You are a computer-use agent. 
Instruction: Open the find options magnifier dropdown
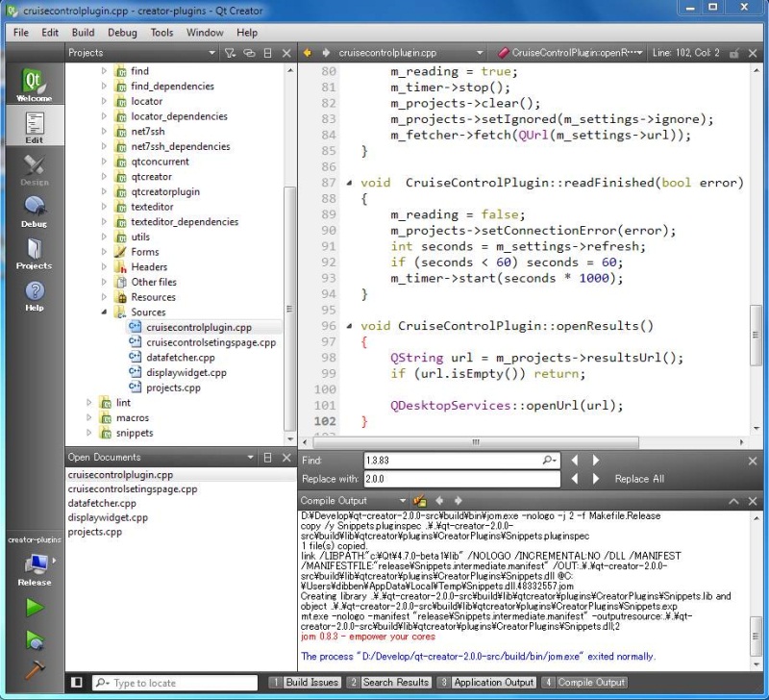(550, 461)
